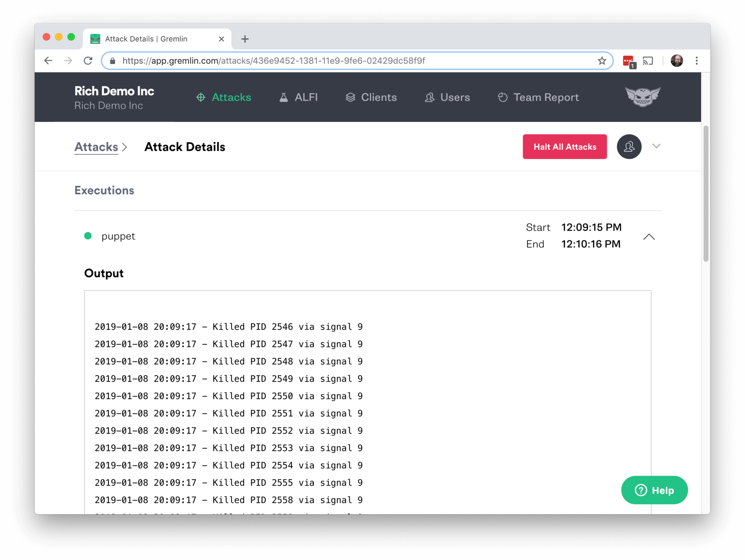
Task: Open the Clients navigation tab
Action: pyautogui.click(x=371, y=97)
